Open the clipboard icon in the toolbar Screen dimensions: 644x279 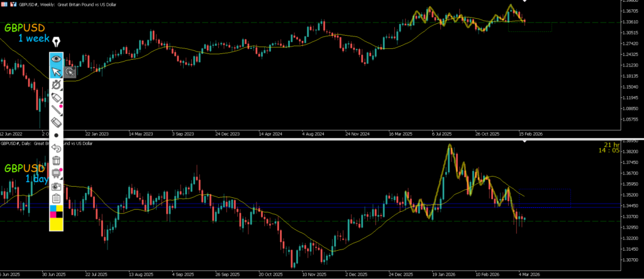56,199
